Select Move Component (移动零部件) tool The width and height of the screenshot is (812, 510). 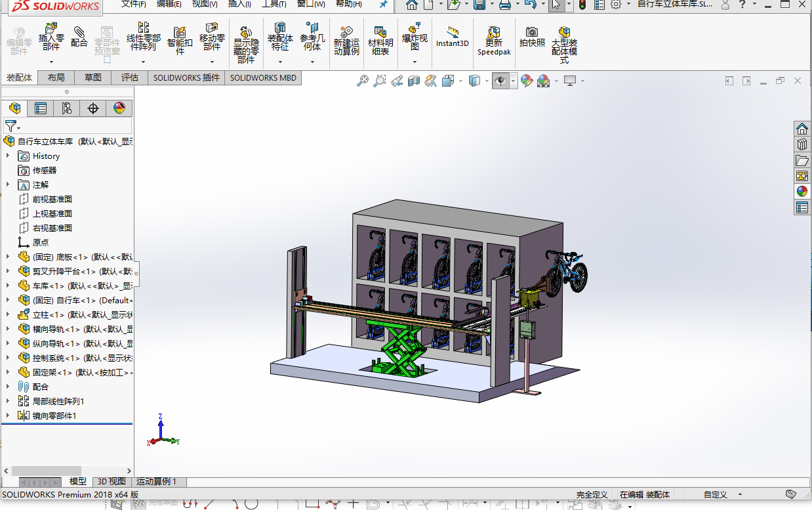point(212,37)
